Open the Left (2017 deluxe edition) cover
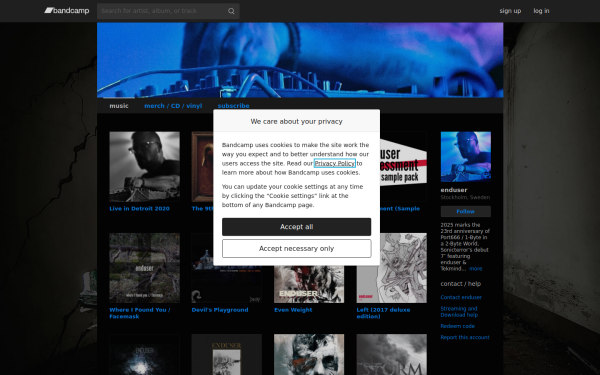Image resolution: width=600 pixels, height=375 pixels. [x=391, y=268]
